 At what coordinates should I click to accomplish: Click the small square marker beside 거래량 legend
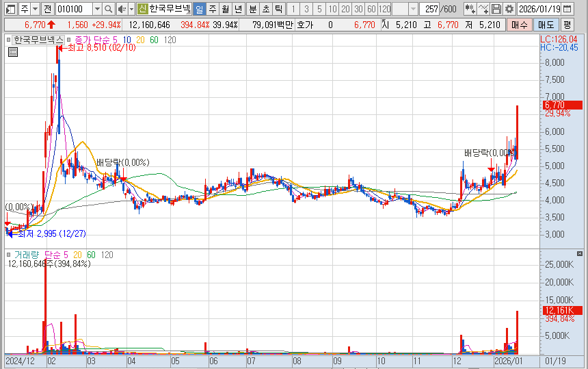[9, 255]
